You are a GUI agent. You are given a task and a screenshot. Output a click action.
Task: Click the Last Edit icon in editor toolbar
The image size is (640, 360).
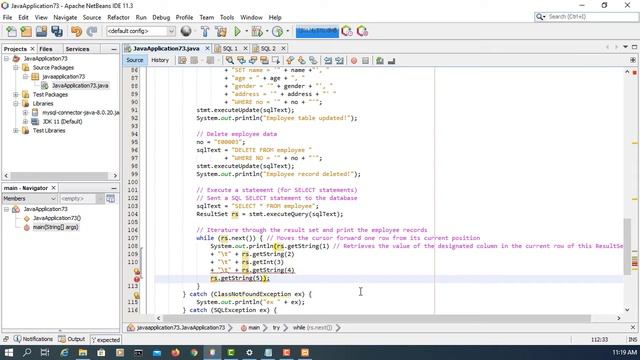[182, 60]
